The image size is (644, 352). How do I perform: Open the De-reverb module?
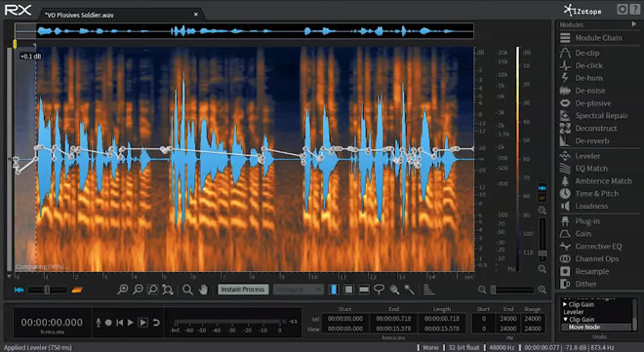584,141
